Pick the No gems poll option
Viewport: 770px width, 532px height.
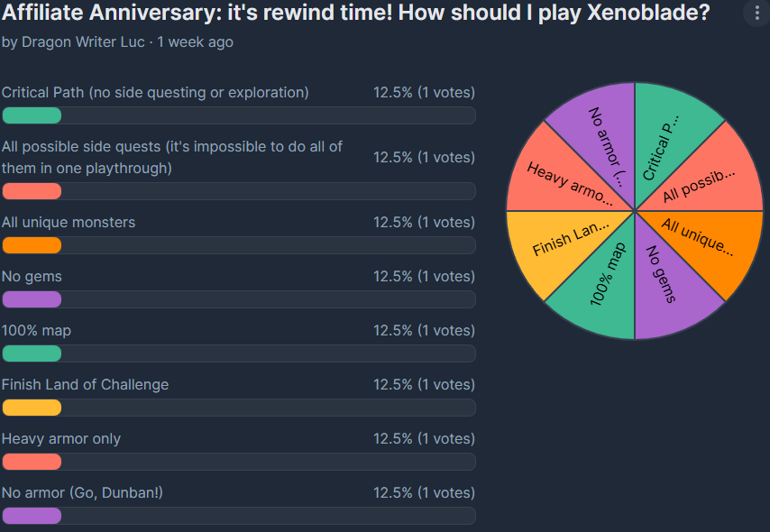pos(32,277)
